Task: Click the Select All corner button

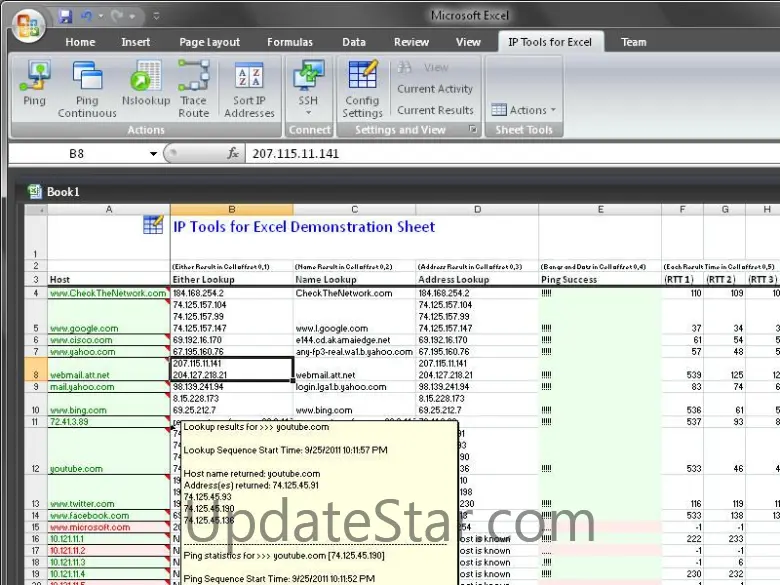Action: pos(36,210)
